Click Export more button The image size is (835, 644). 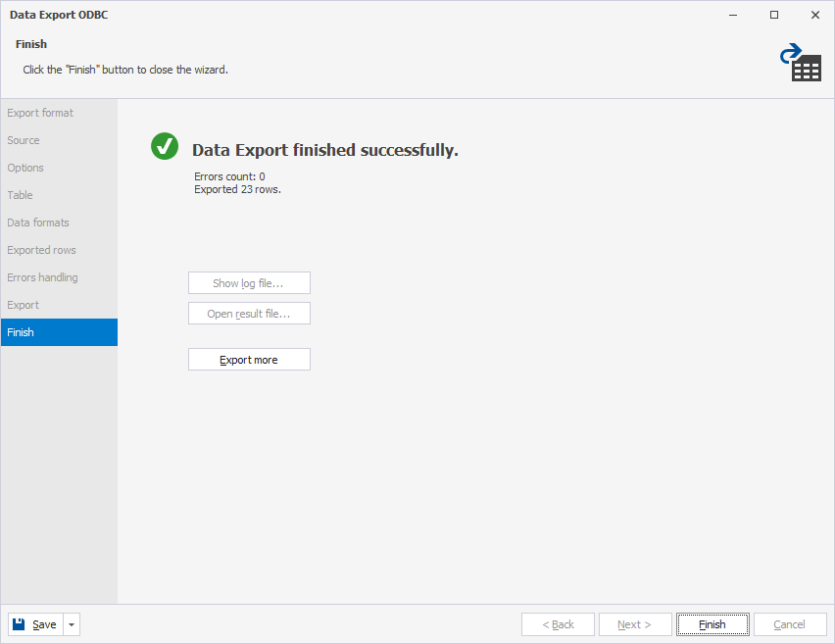(249, 360)
